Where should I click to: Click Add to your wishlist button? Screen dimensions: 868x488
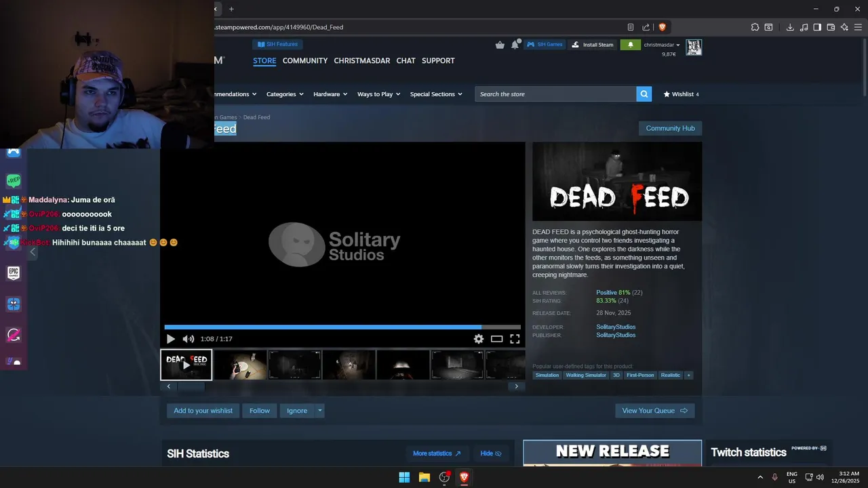[203, 411]
